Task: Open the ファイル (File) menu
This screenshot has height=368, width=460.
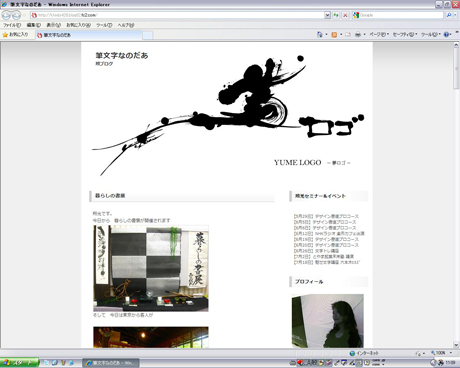Action: (x=12, y=25)
